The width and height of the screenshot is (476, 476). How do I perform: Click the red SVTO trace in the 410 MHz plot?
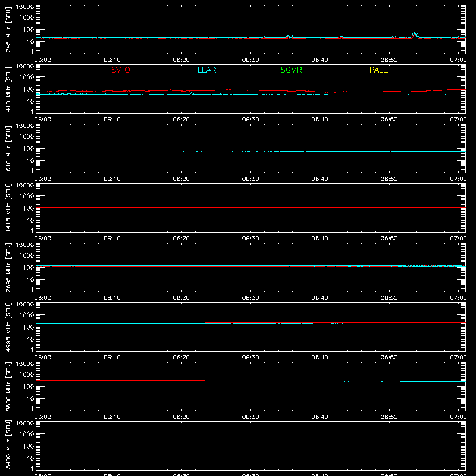pos(250,90)
